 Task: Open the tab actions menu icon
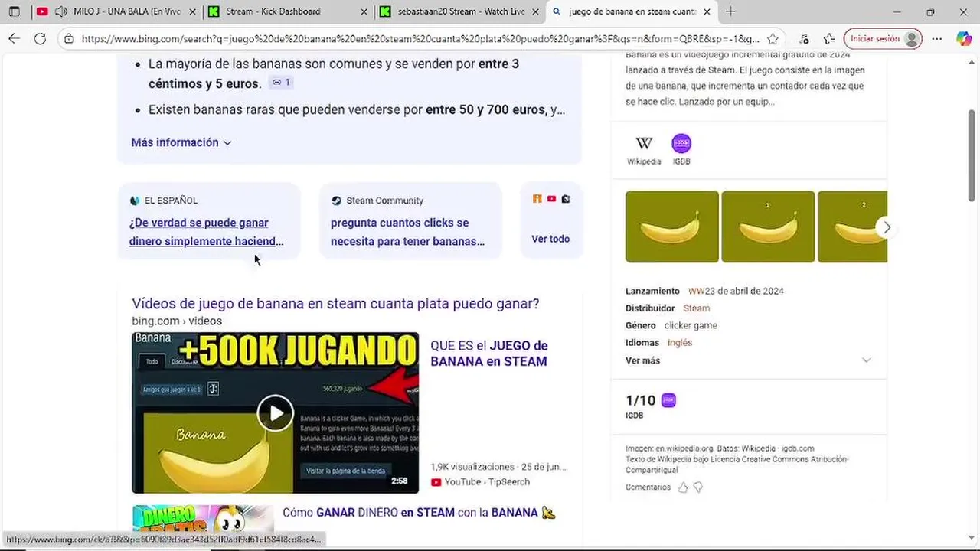point(15,11)
